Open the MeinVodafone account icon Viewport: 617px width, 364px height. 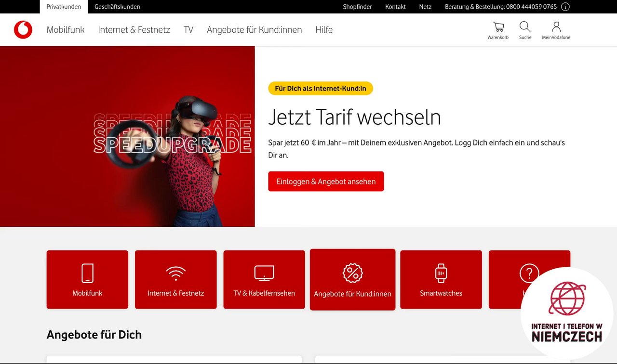pyautogui.click(x=556, y=30)
